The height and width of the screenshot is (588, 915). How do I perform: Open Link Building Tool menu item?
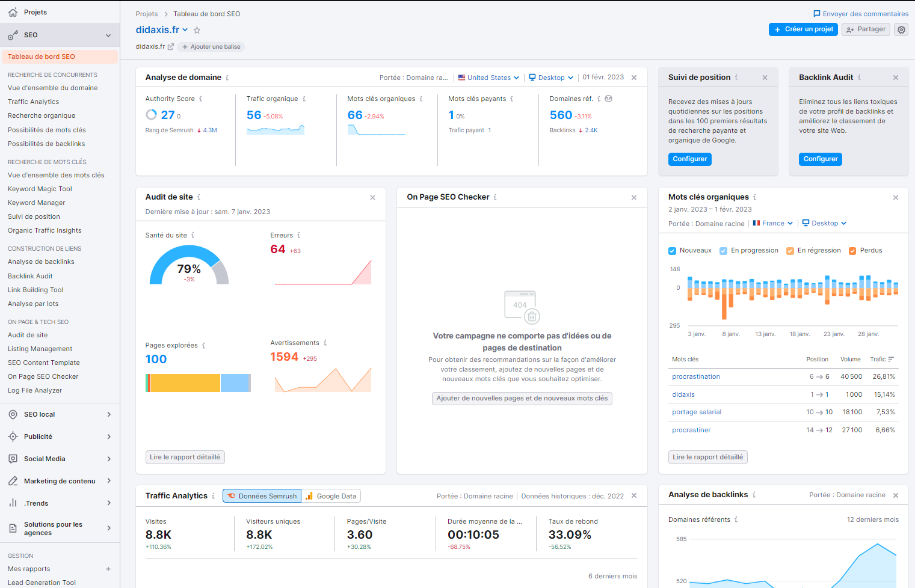tap(35, 290)
